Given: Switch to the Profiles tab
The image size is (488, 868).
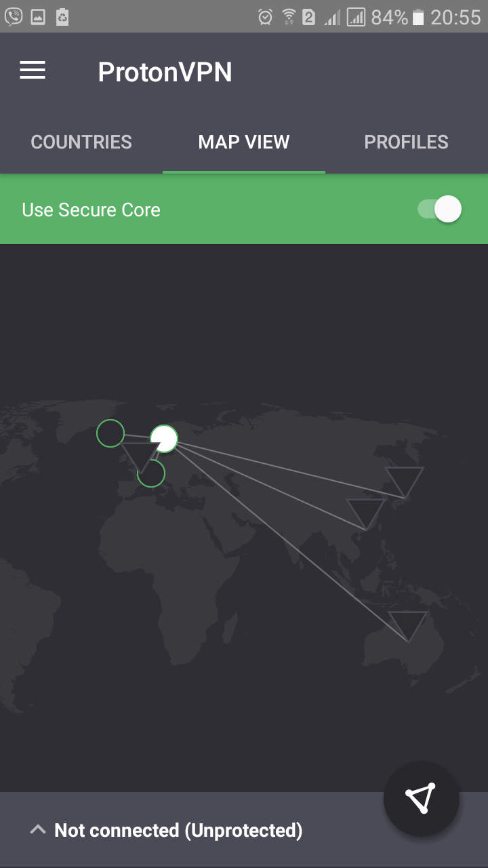Looking at the screenshot, I should pos(407,142).
